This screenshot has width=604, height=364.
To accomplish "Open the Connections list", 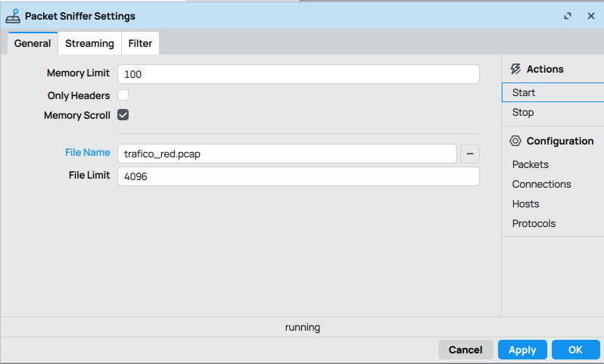I will pos(541,184).
